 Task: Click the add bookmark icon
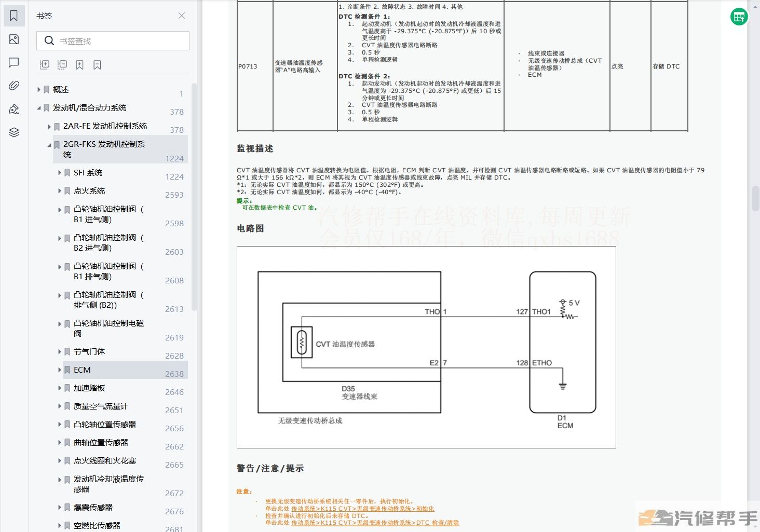tap(79, 65)
